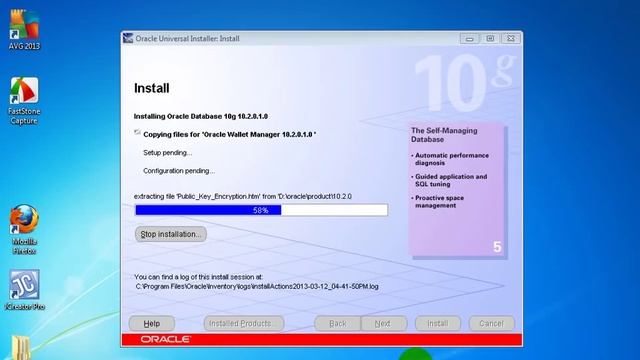
Task: Click the Install page heading
Action: [x=152, y=88]
